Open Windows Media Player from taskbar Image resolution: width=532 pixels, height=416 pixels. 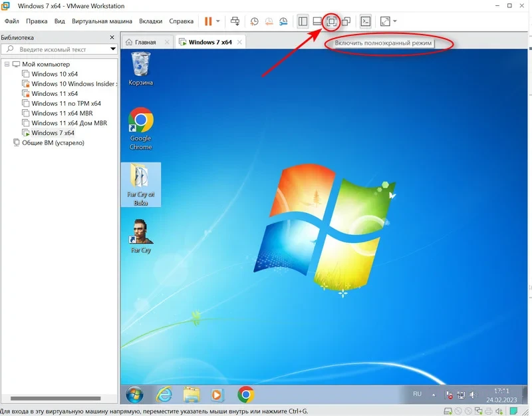[217, 395]
